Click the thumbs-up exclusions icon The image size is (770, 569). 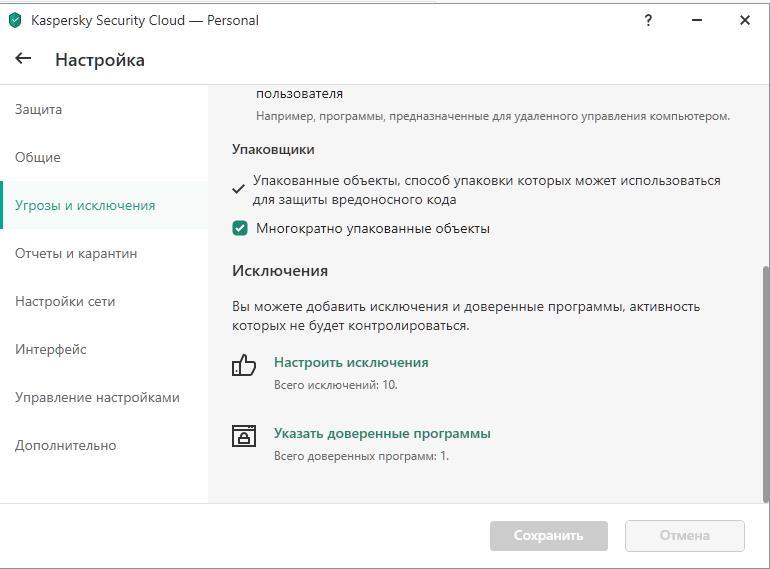(244, 365)
